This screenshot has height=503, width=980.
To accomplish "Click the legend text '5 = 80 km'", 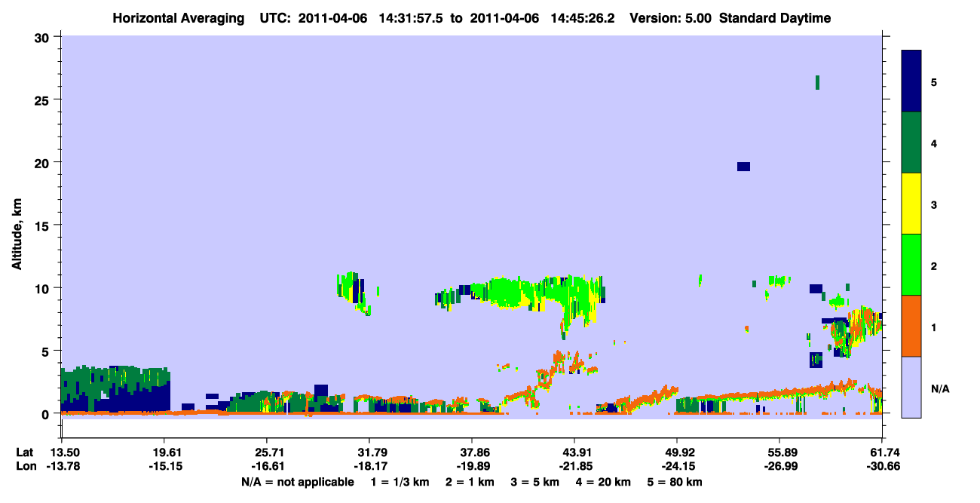I will point(675,482).
